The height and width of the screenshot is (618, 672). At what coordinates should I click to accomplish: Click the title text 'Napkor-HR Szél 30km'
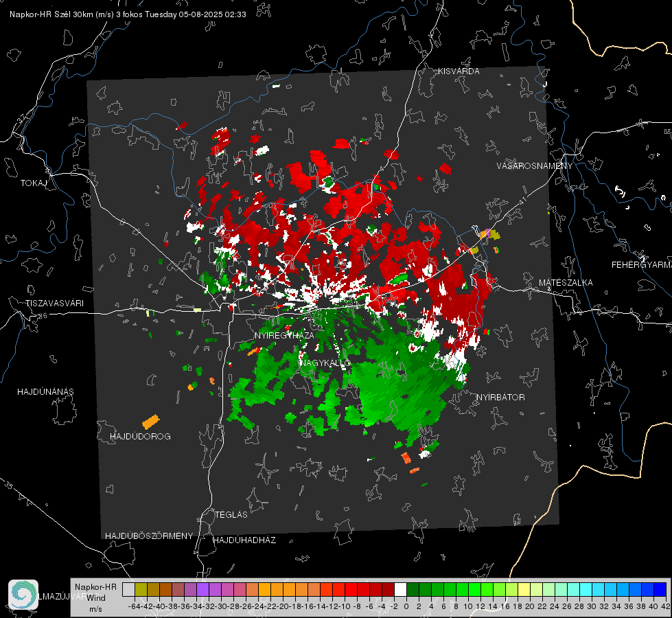tap(62, 14)
